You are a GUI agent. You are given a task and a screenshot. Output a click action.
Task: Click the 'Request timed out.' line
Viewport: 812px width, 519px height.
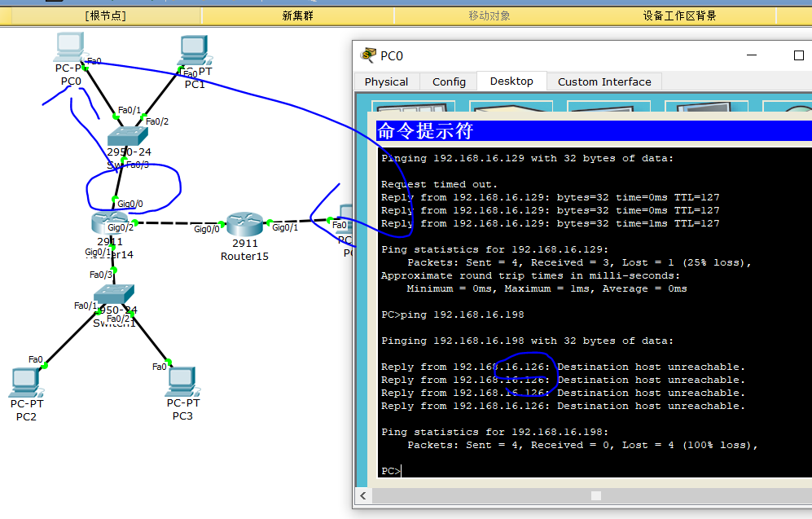pyautogui.click(x=439, y=184)
